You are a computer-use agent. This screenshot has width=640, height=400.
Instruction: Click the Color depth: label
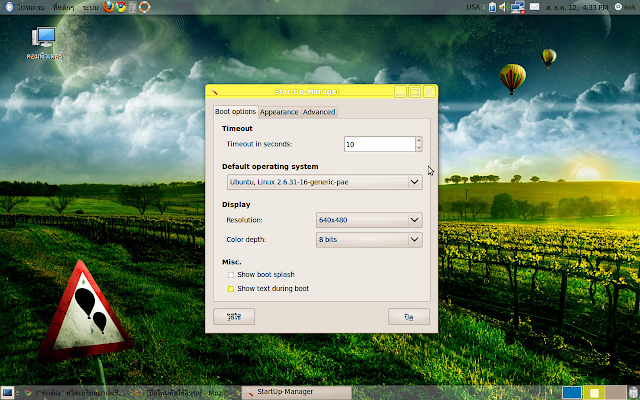click(x=246, y=240)
